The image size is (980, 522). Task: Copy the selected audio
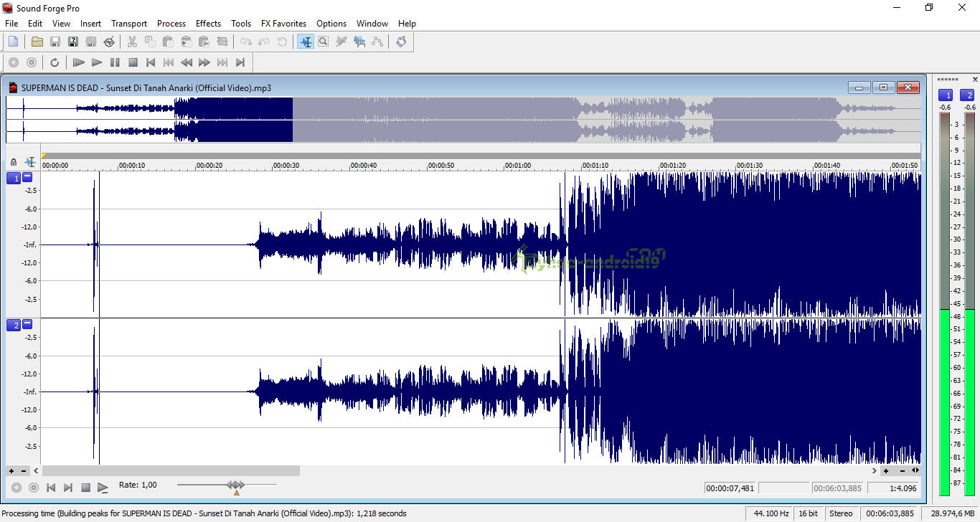coord(150,42)
